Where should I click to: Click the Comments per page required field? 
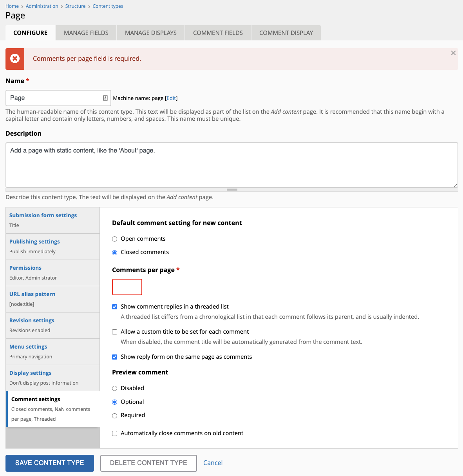(127, 287)
